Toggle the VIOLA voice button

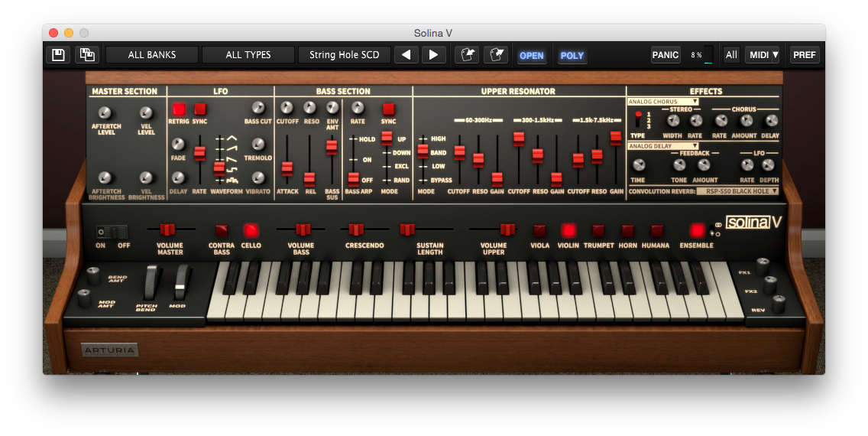[x=539, y=230]
